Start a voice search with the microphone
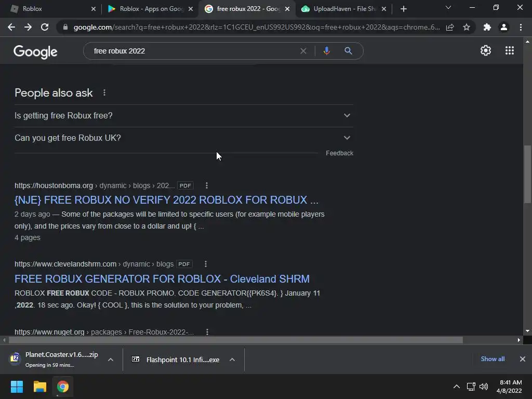532x399 pixels. (326, 51)
